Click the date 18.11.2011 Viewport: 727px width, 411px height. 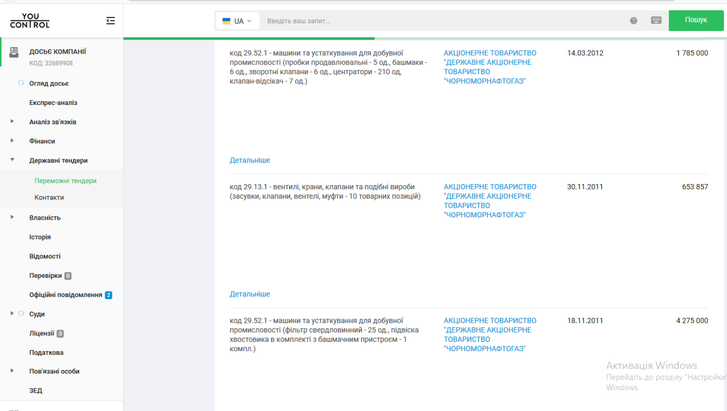585,321
